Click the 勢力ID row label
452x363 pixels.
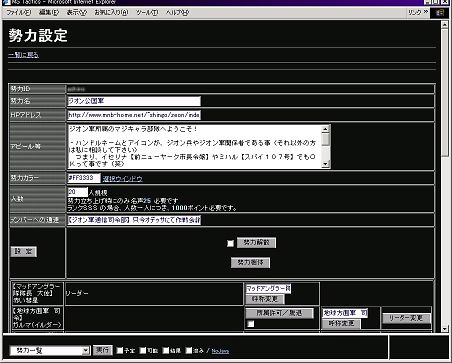coord(20,89)
